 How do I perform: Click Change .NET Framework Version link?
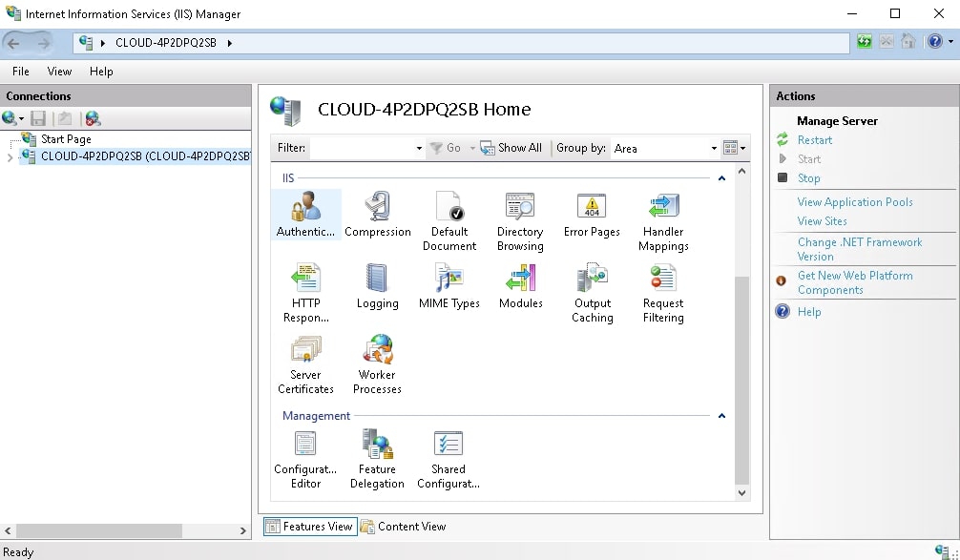[860, 249]
